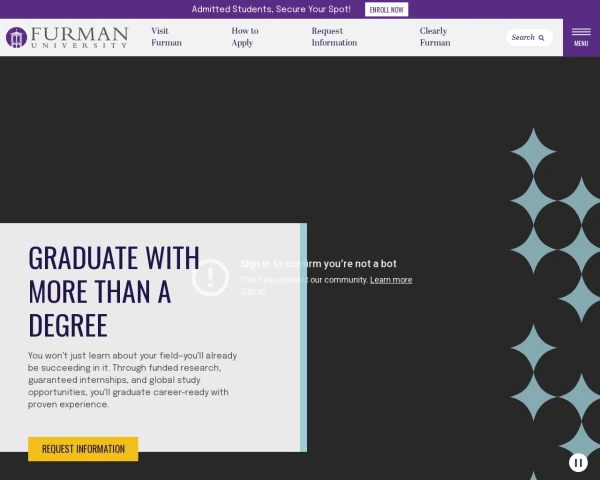
Task: Click the Furman University bell tower logo
Action: [x=16, y=38]
